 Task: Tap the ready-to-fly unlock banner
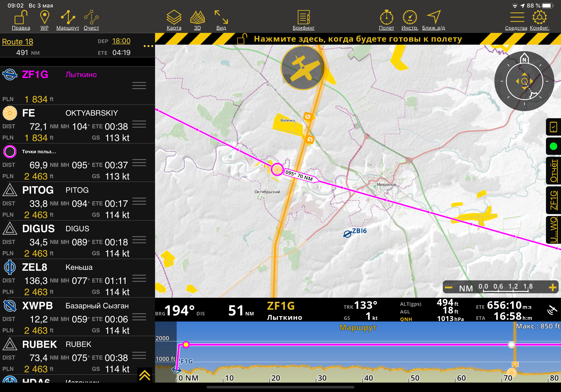pos(358,39)
